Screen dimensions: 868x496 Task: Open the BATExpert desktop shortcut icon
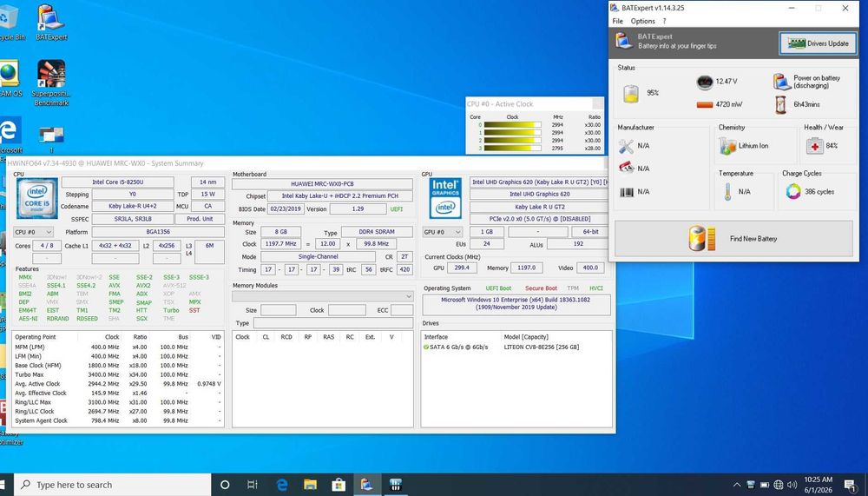coord(51,23)
